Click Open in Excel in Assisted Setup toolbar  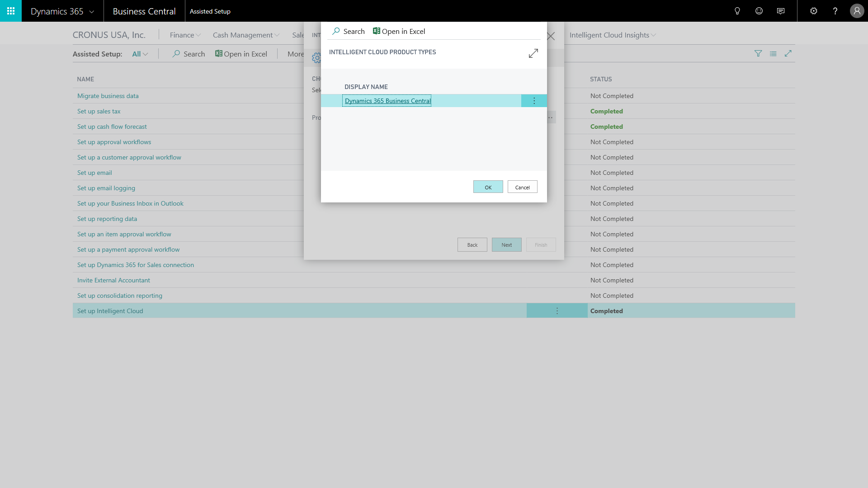241,54
